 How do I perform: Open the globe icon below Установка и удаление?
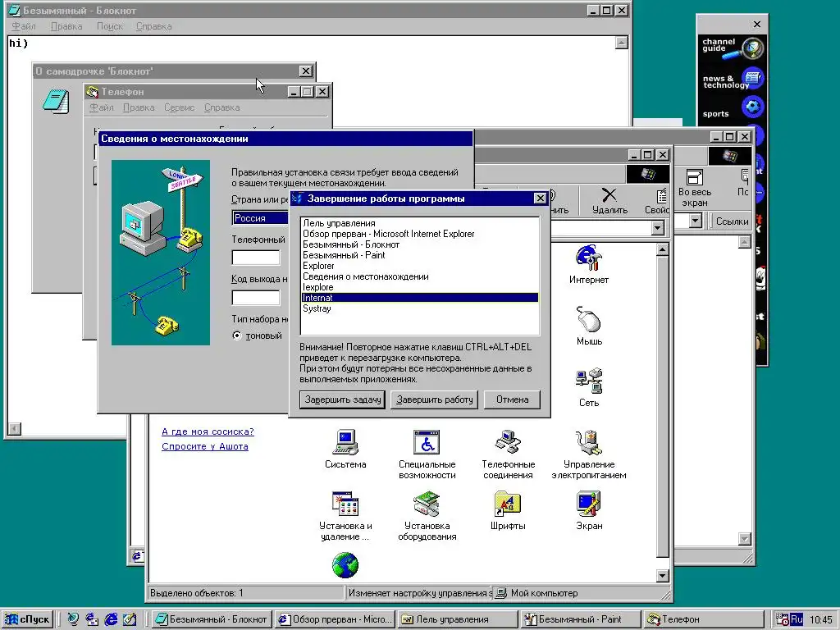345,565
